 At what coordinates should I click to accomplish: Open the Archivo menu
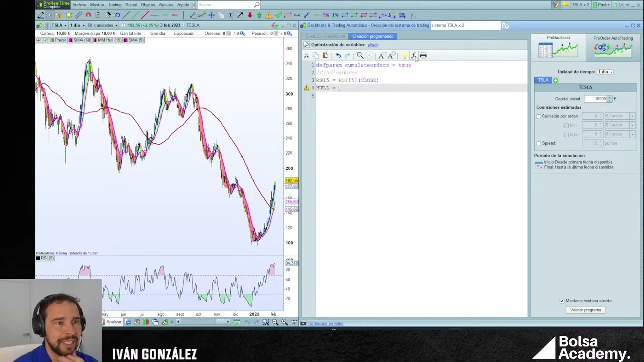coord(79,5)
